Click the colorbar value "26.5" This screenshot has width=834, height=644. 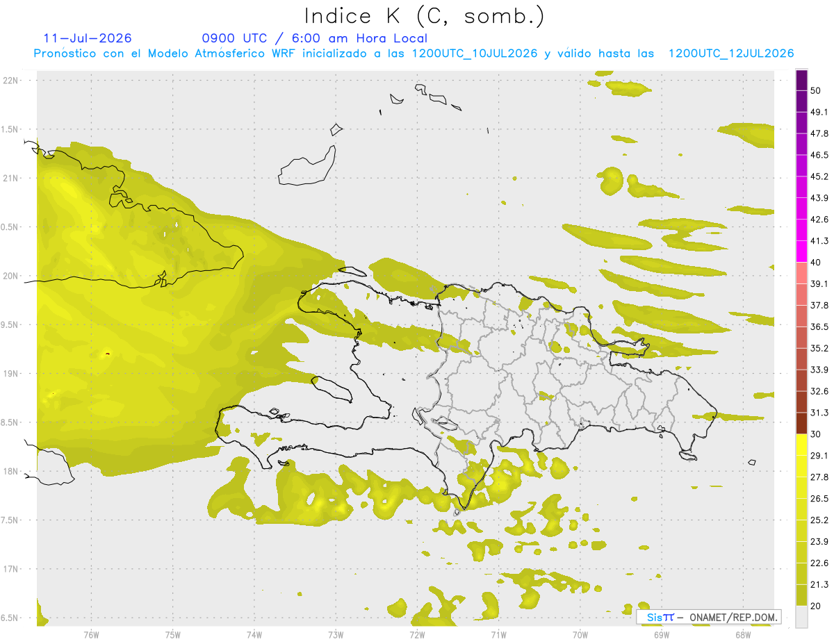(819, 499)
